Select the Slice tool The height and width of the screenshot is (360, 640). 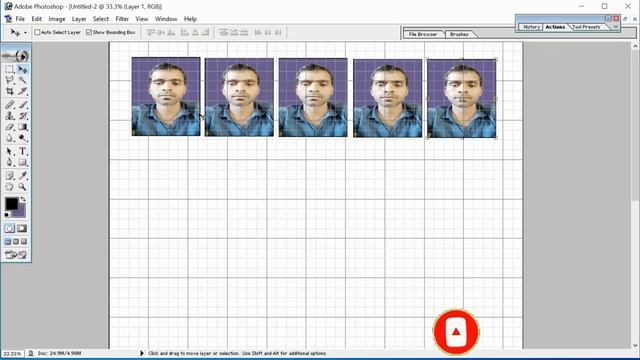point(22,91)
